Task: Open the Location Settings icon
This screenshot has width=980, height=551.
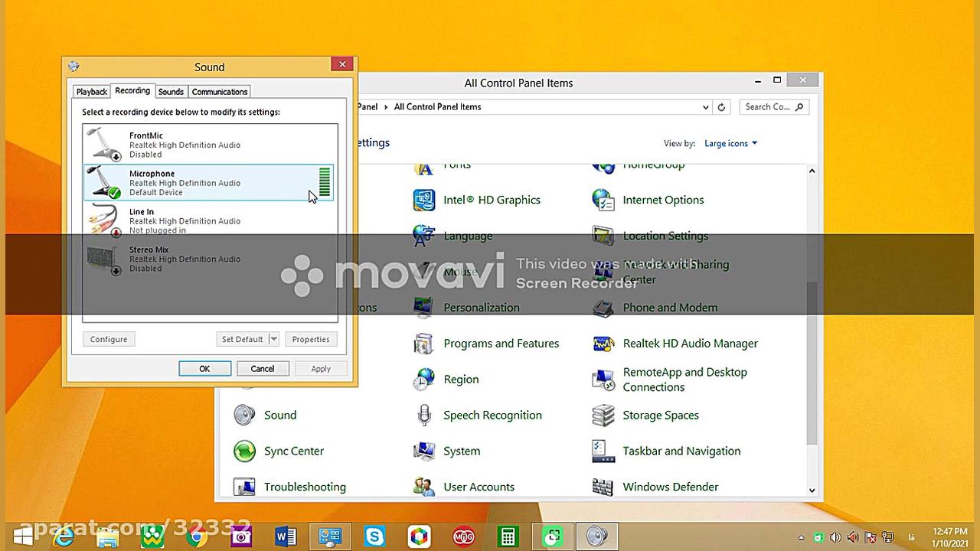Action: pyautogui.click(x=603, y=236)
